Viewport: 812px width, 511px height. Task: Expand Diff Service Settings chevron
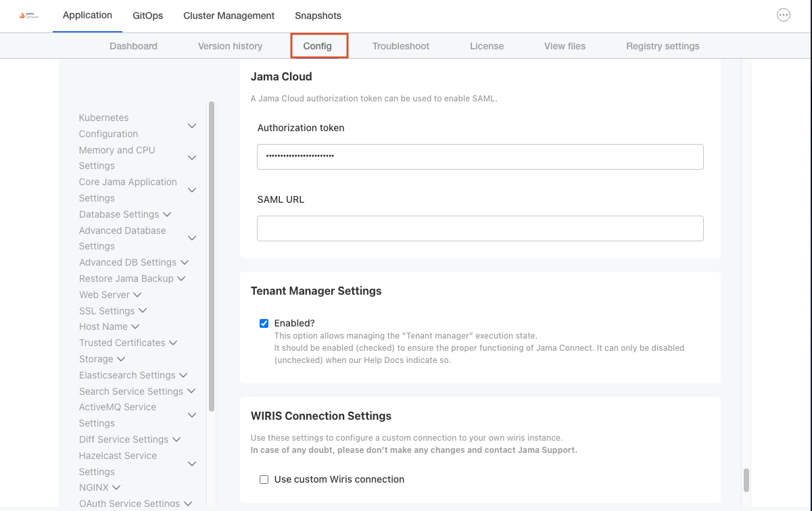tap(176, 439)
